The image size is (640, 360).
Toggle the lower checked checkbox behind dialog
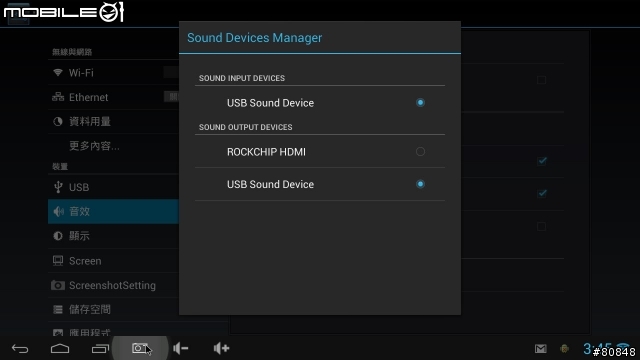pyautogui.click(x=542, y=193)
